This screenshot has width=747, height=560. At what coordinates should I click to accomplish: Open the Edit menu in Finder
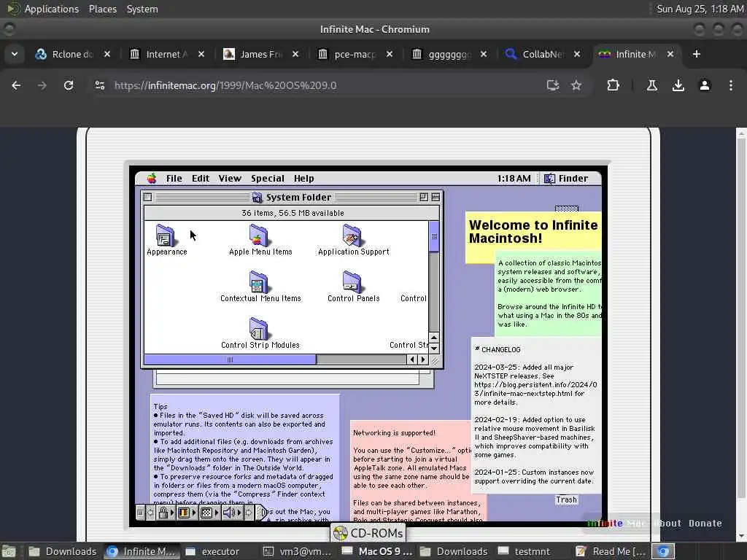point(201,178)
